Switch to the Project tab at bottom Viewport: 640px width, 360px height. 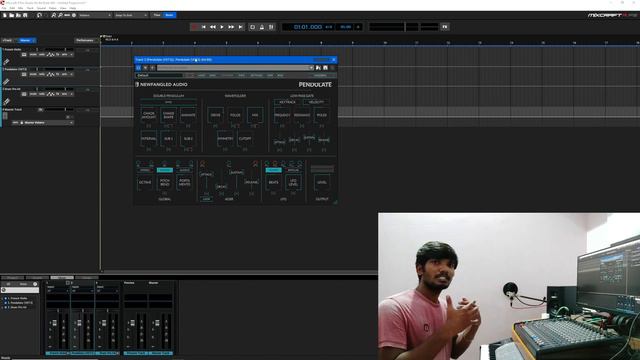pyautogui.click(x=12, y=278)
